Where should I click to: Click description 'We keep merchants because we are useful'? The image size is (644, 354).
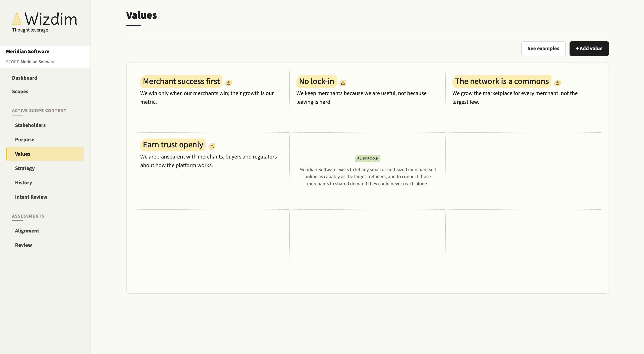click(x=362, y=98)
